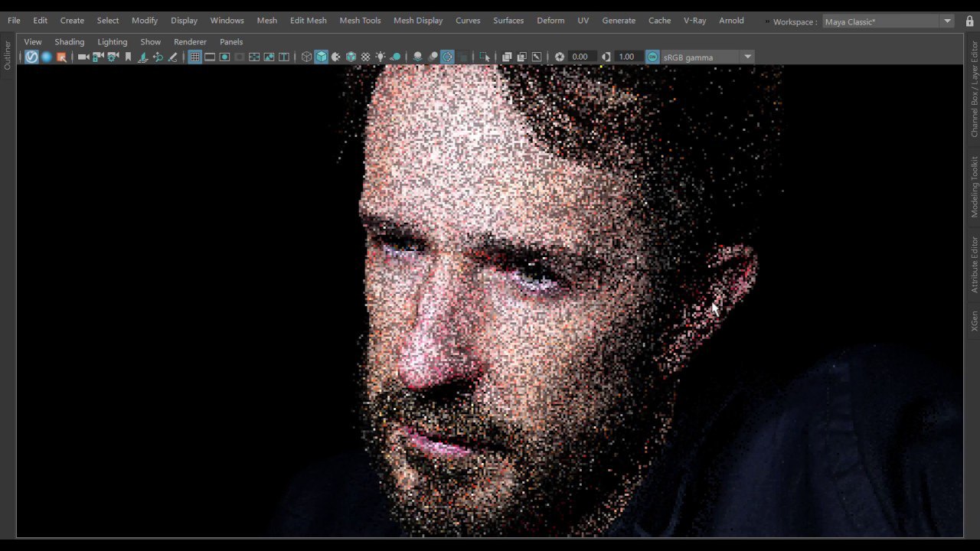Open Channel Box / Layer Editor tab
980x551 pixels.
[x=974, y=90]
